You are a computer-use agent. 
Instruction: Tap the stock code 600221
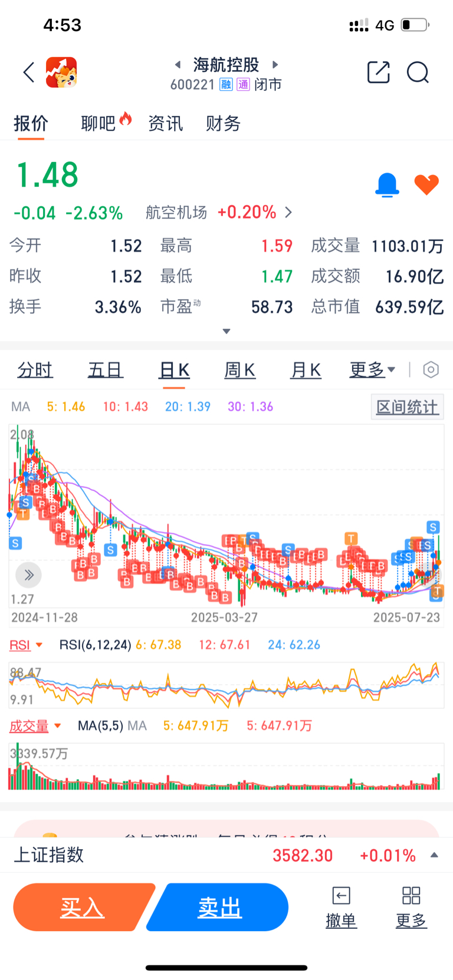(x=192, y=85)
